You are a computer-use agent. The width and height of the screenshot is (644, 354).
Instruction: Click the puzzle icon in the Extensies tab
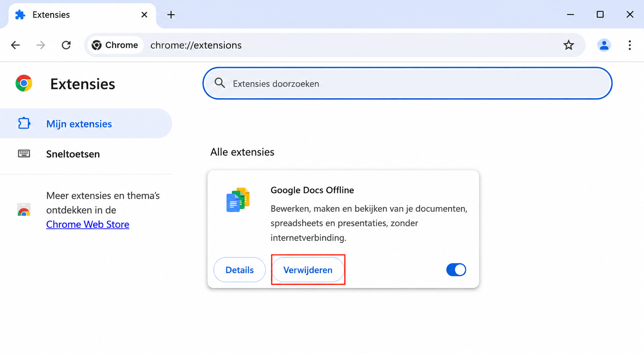tap(20, 15)
